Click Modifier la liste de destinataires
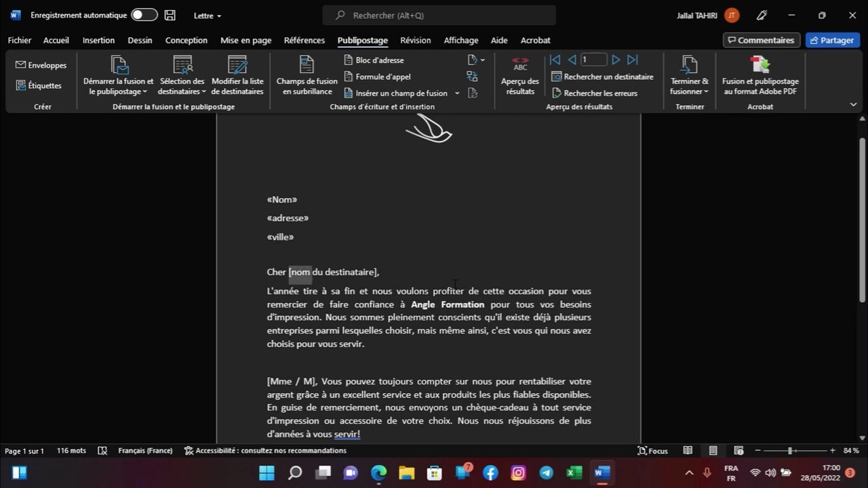 click(x=237, y=76)
